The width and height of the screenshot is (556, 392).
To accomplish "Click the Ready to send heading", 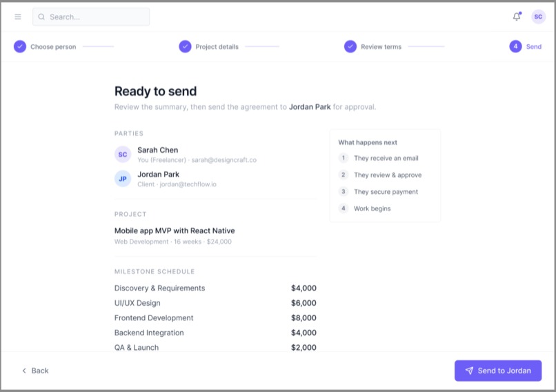I will (156, 91).
